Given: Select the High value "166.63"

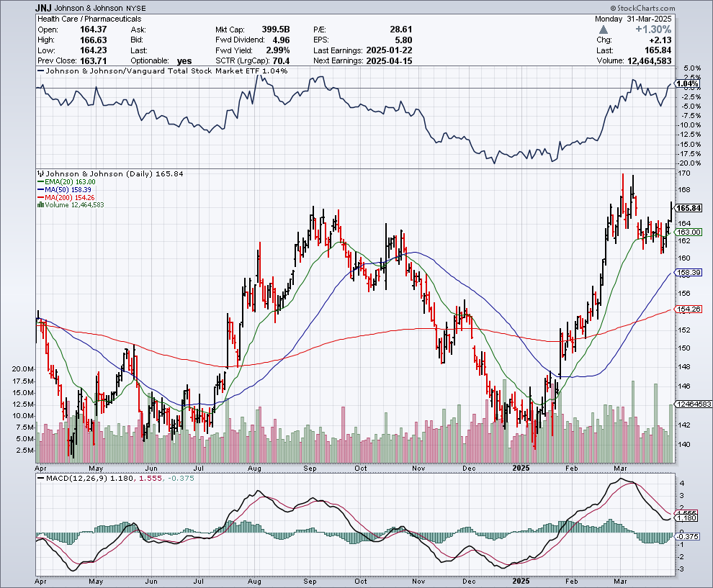Looking at the screenshot, I should tap(93, 40).
